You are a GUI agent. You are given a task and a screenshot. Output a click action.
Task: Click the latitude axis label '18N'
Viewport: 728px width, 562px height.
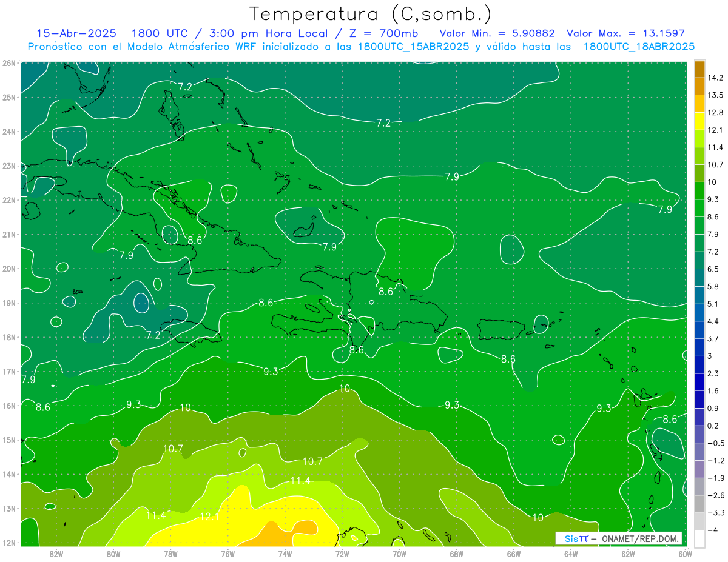9,337
